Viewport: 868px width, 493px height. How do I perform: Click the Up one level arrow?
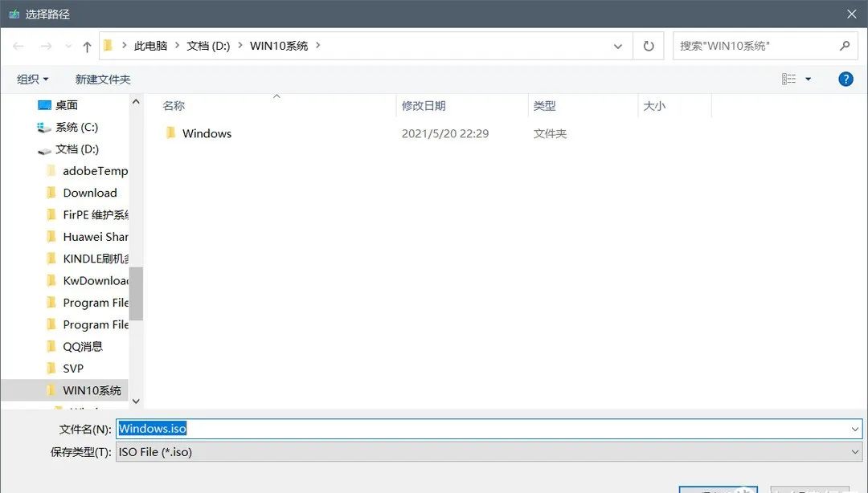pos(87,47)
